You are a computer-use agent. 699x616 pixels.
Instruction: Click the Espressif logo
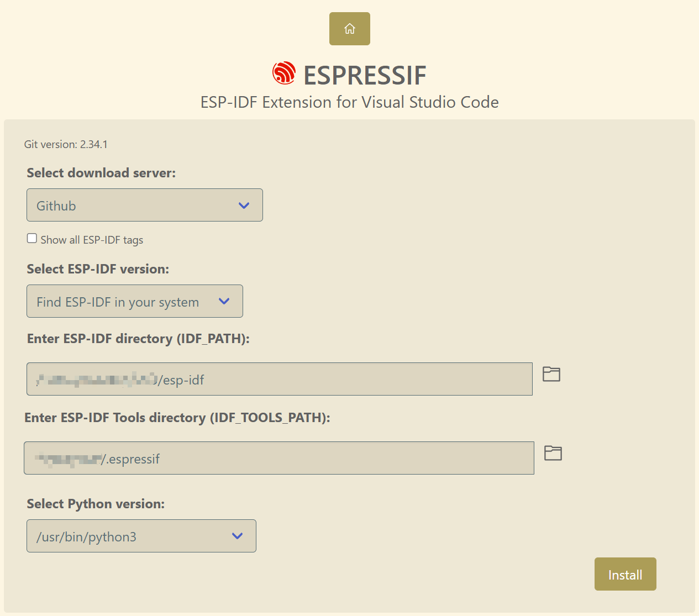coord(283,73)
